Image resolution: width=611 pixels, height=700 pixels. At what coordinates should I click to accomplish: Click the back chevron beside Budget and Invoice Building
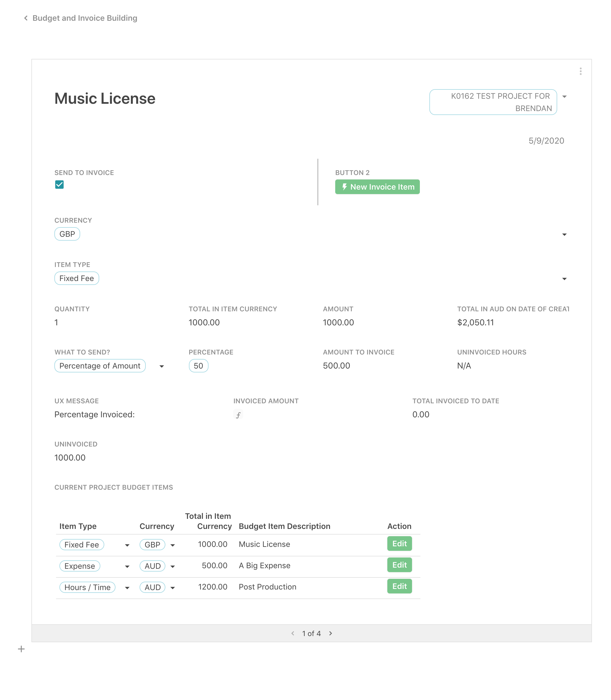[26, 18]
